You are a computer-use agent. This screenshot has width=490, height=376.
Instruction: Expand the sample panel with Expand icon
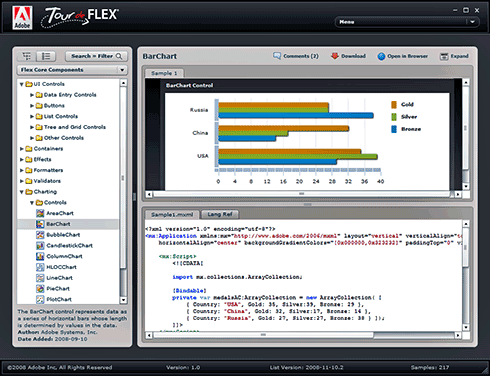tap(444, 56)
